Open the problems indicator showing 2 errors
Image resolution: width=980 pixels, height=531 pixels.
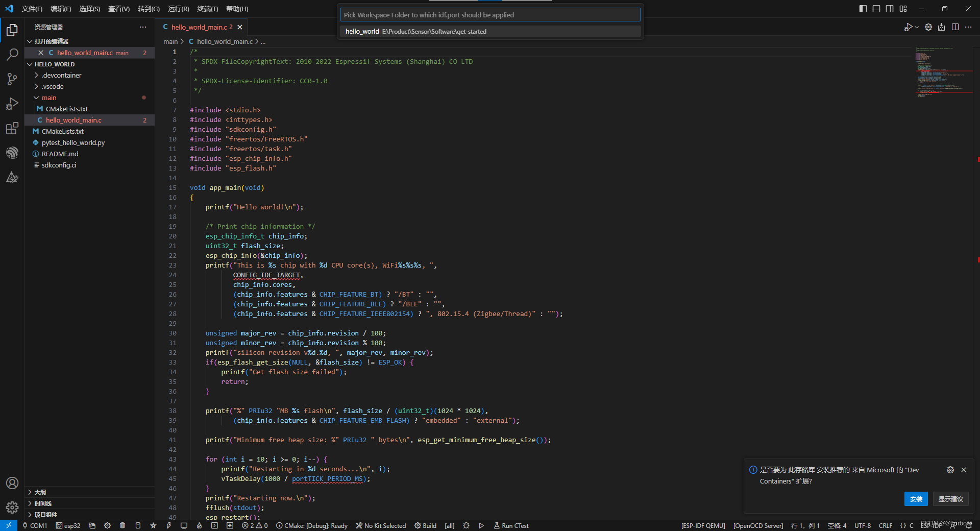tap(255, 525)
